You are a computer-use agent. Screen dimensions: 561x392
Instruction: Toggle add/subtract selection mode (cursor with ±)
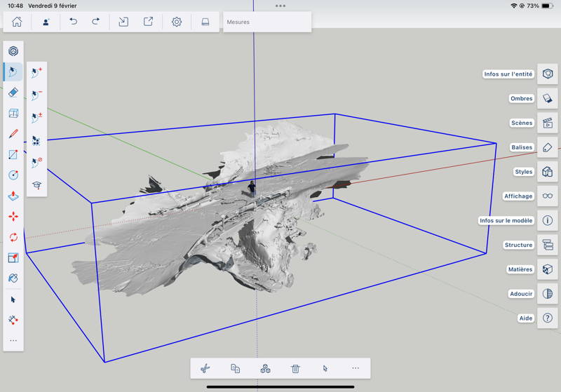click(x=36, y=117)
